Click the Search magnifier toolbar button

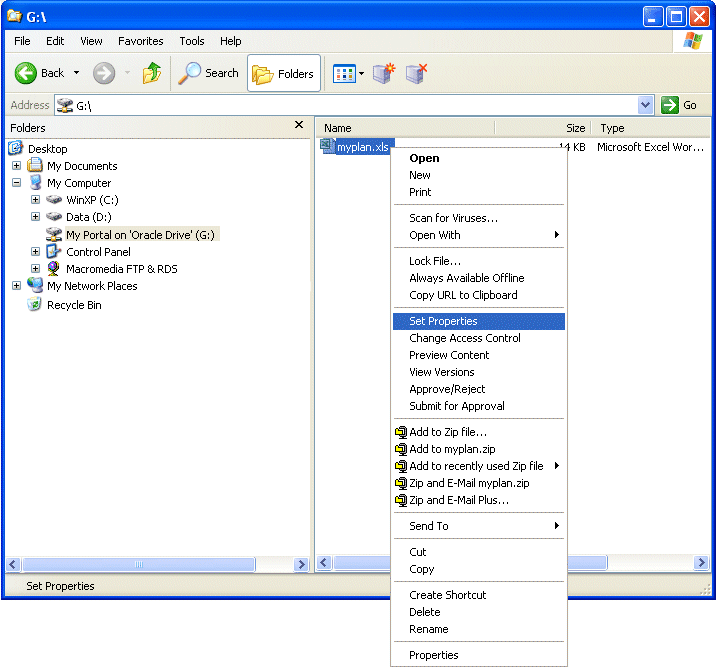(208, 73)
